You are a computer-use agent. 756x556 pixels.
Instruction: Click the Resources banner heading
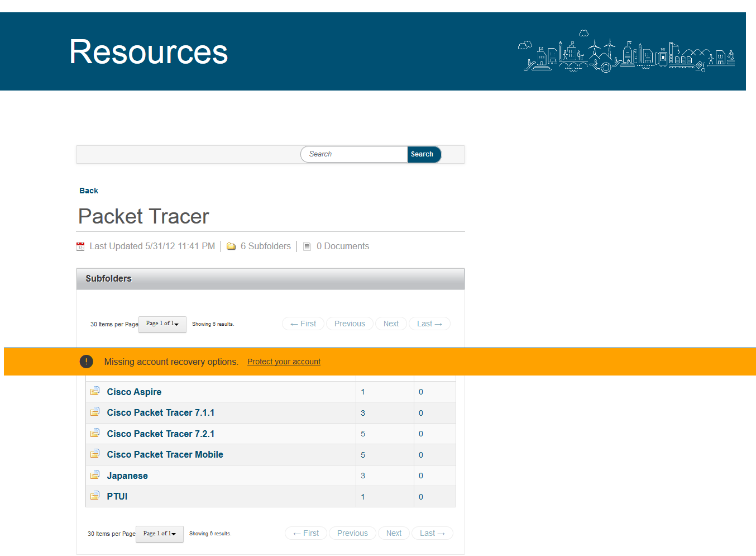click(149, 52)
